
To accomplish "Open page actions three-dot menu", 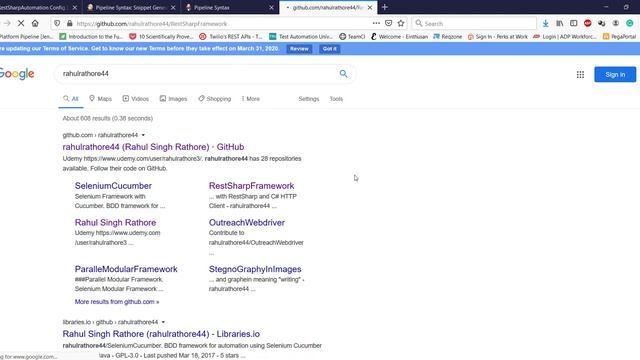I will click(376, 23).
